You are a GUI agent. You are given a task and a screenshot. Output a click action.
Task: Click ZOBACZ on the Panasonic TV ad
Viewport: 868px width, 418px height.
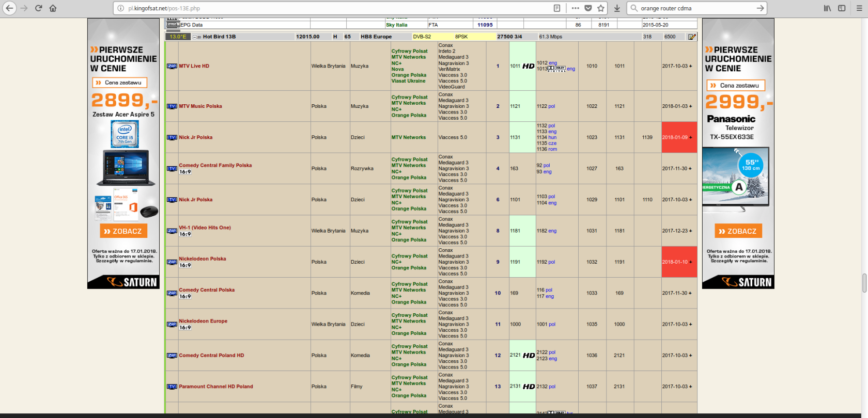(738, 231)
